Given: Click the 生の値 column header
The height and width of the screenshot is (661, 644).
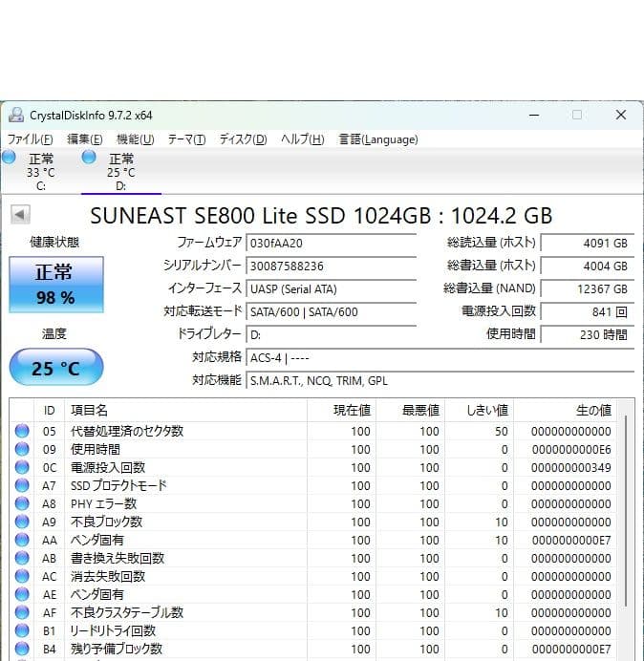Looking at the screenshot, I should pyautogui.click(x=565, y=410).
